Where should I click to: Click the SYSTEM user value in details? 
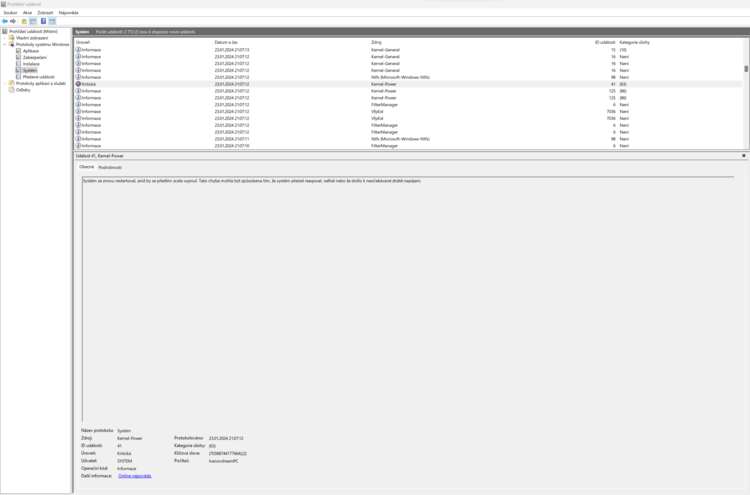(124, 461)
